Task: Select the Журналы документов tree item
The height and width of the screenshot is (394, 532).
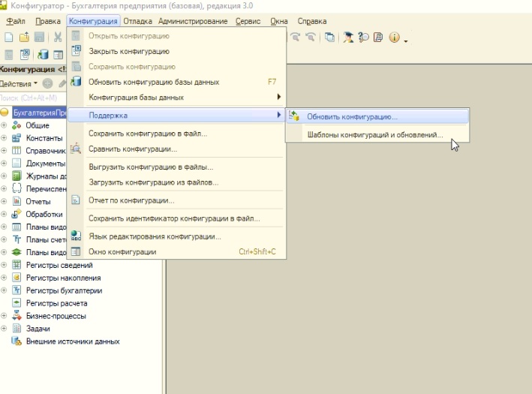Action: click(x=46, y=176)
